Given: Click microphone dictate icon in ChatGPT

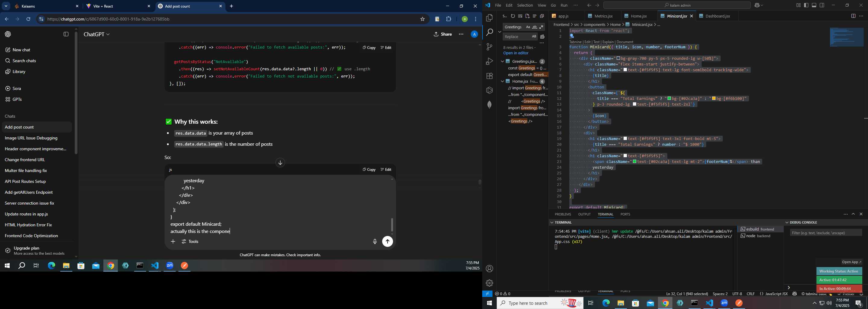Looking at the screenshot, I should point(375,241).
